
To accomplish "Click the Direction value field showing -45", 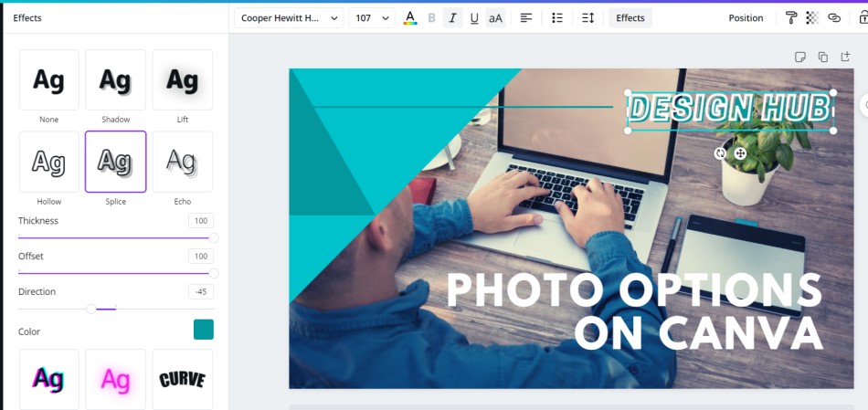I will tap(200, 291).
